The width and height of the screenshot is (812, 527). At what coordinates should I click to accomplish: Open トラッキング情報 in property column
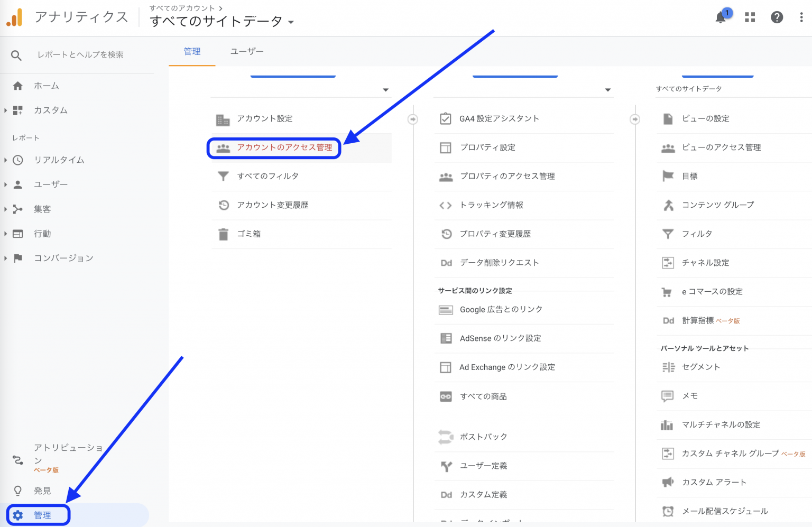pos(491,205)
